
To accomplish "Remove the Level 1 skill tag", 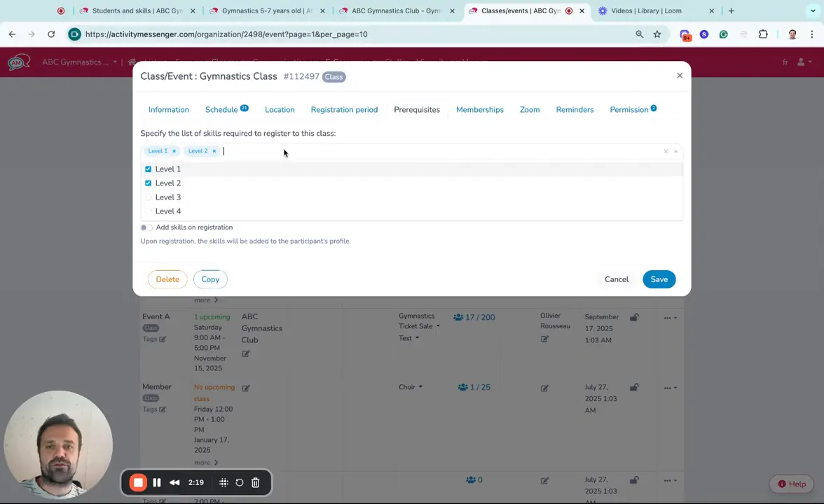I will (x=174, y=151).
